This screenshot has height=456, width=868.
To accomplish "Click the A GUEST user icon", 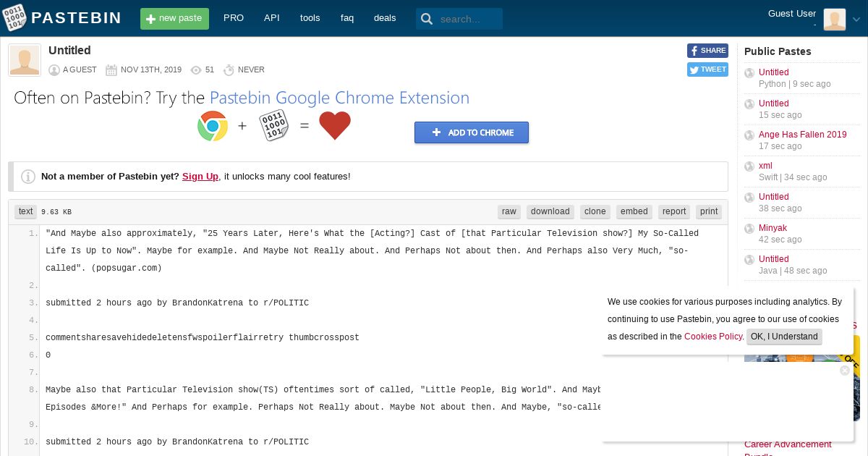I will (x=54, y=70).
